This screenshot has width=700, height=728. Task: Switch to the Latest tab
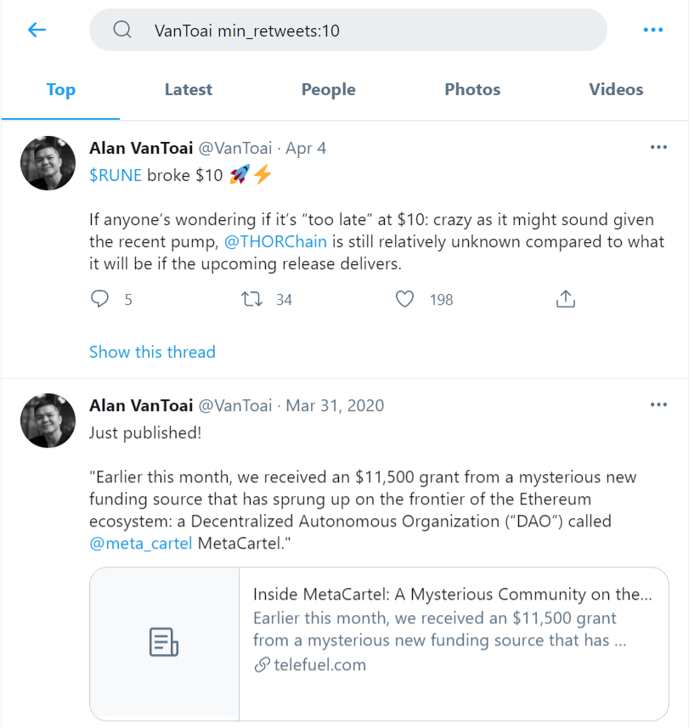pyautogui.click(x=189, y=89)
